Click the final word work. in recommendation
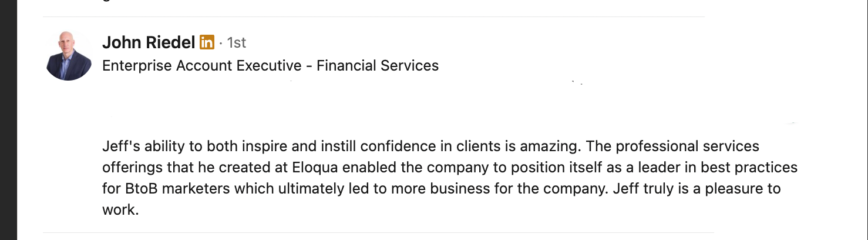This screenshot has height=240, width=868. click(x=120, y=210)
